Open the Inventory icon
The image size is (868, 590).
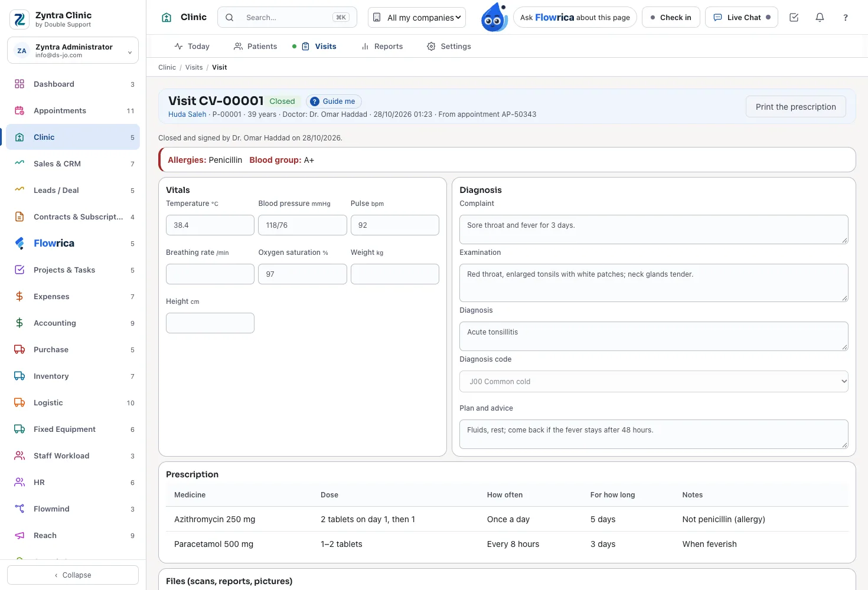pos(19,376)
